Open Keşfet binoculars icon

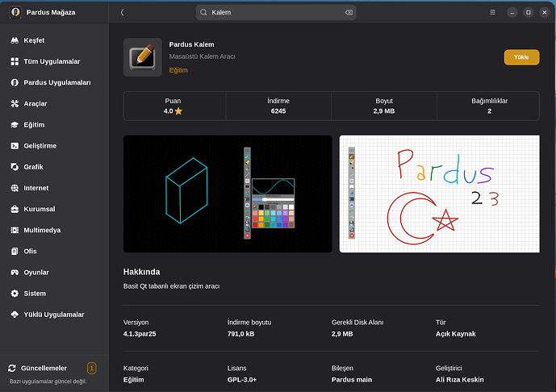[15, 40]
